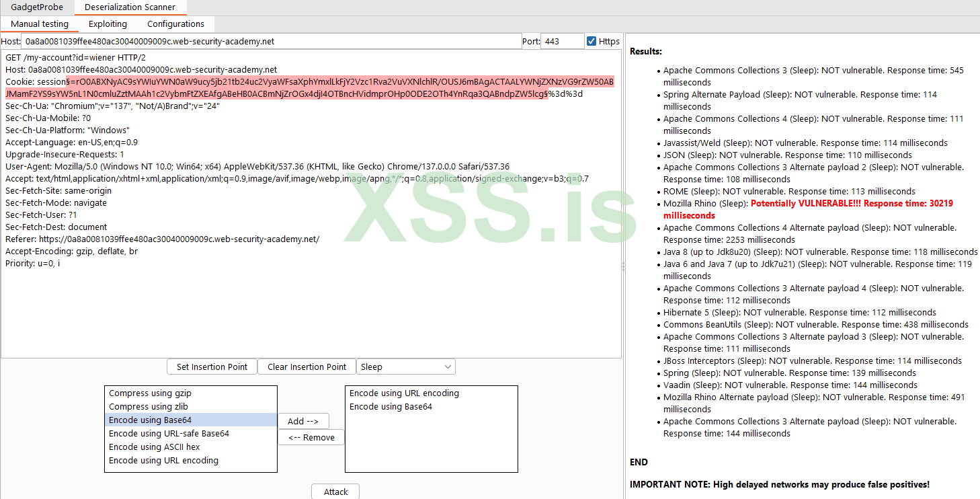The width and height of the screenshot is (980, 499).
Task: Launch the scan with the Attack button
Action: pyautogui.click(x=335, y=492)
